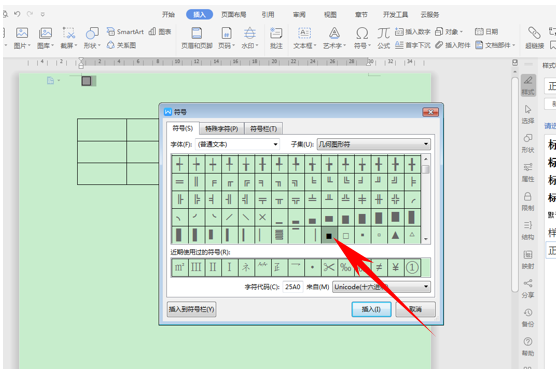Pick the scissors symbol in recently used
Viewport: 560px width, 376px height.
point(329,267)
